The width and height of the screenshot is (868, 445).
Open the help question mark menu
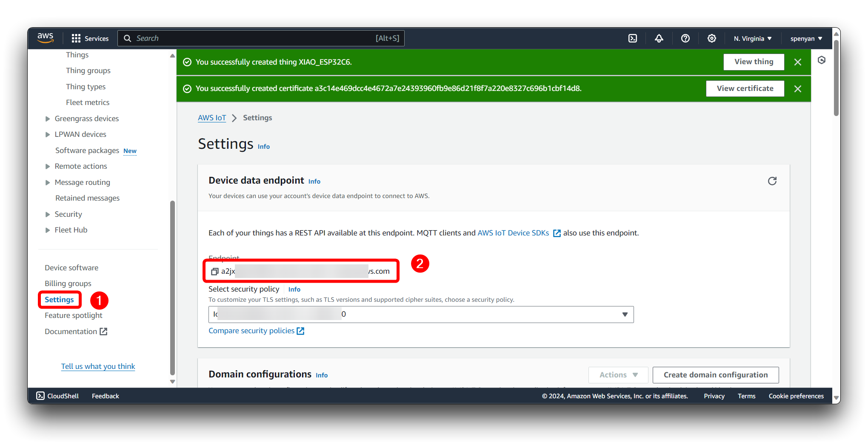pos(685,38)
